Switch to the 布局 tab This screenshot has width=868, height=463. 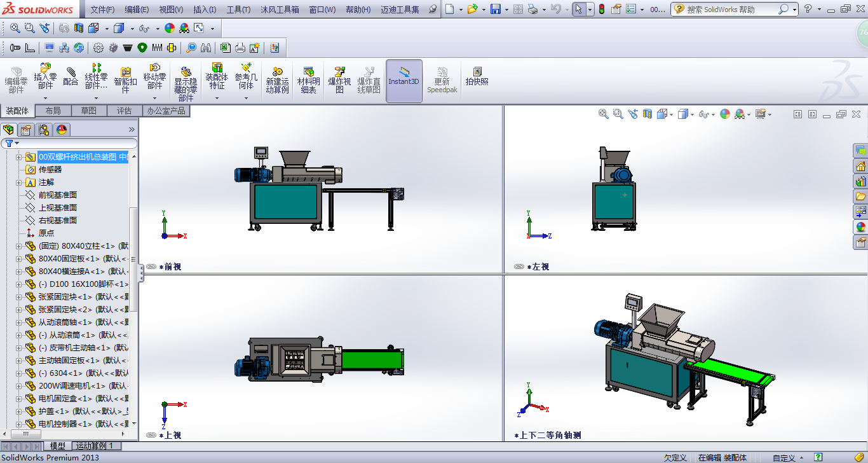click(53, 111)
